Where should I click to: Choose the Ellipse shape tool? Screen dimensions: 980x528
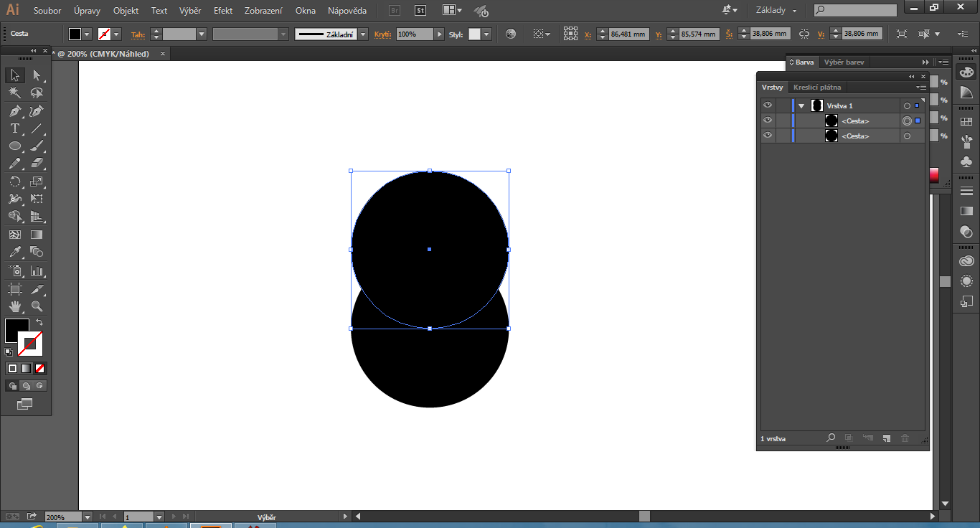tap(15, 146)
